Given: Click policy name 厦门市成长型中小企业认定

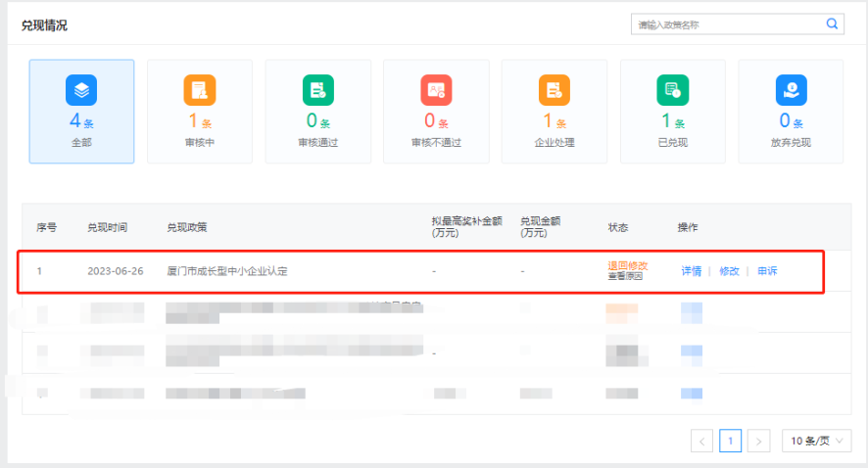Looking at the screenshot, I should click(227, 271).
